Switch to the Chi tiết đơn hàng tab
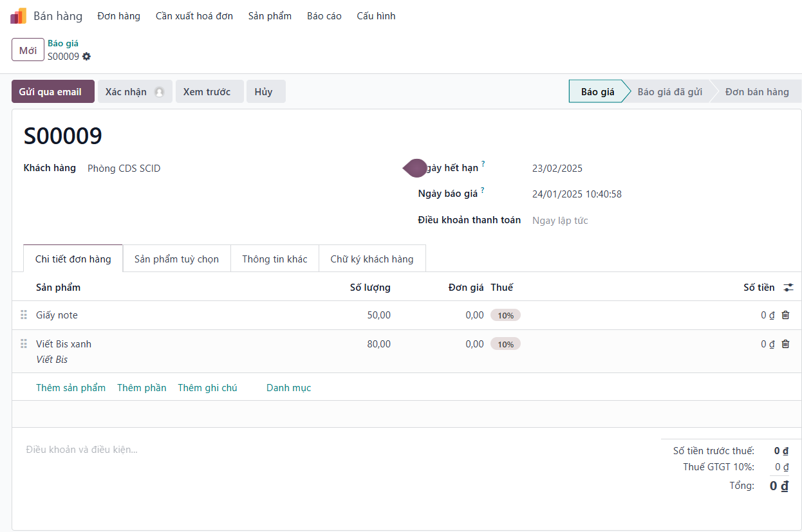The image size is (802, 532). 73,259
